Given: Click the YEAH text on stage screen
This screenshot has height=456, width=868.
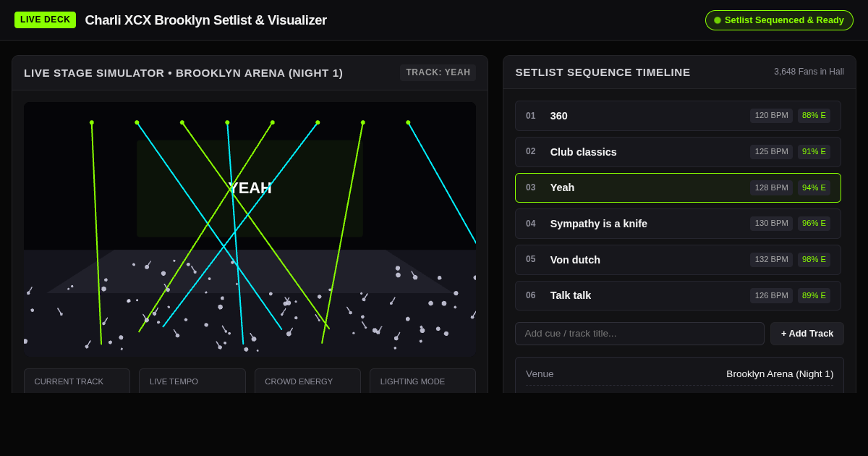Looking at the screenshot, I should (250, 188).
